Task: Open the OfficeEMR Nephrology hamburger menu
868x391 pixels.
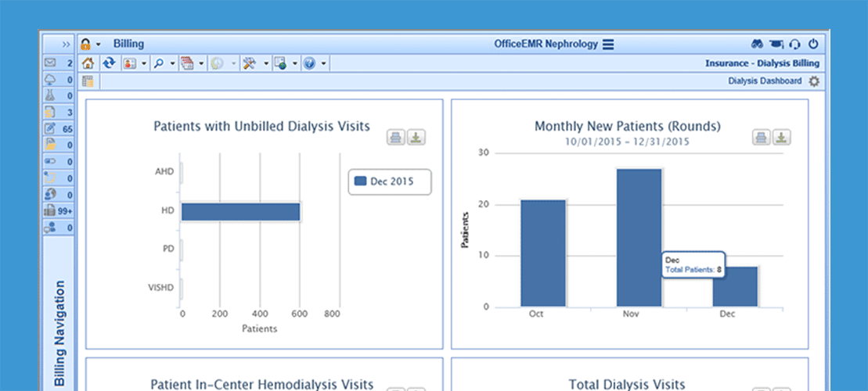Action: pyautogui.click(x=608, y=45)
